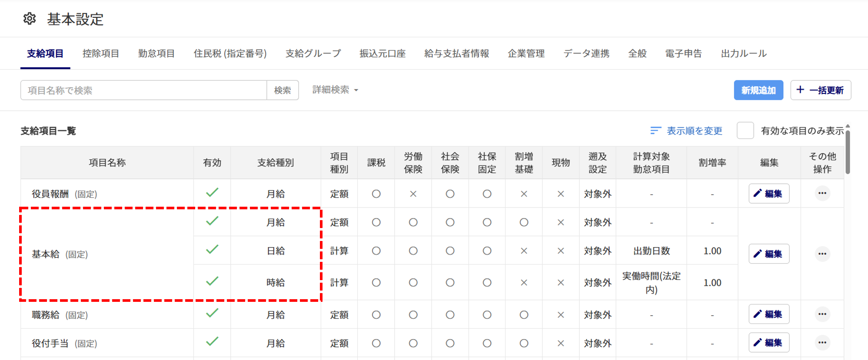Click the 割増率 column header

click(x=712, y=162)
